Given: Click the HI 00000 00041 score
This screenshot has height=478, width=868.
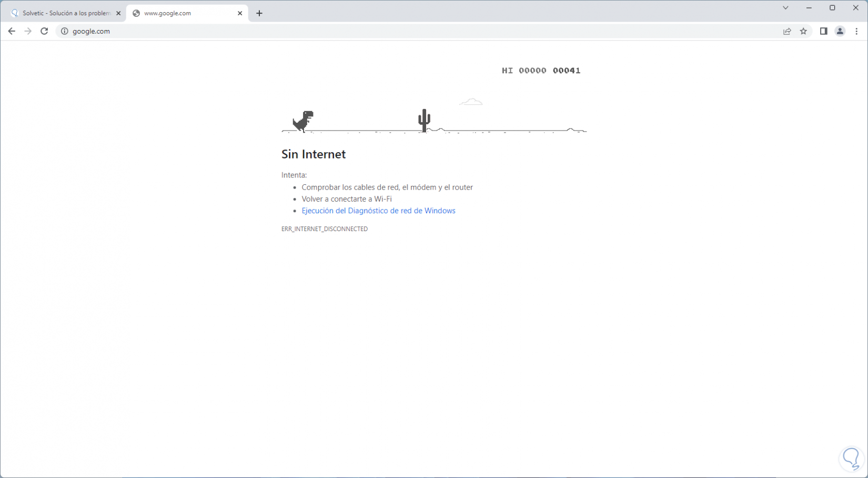Looking at the screenshot, I should coord(541,71).
